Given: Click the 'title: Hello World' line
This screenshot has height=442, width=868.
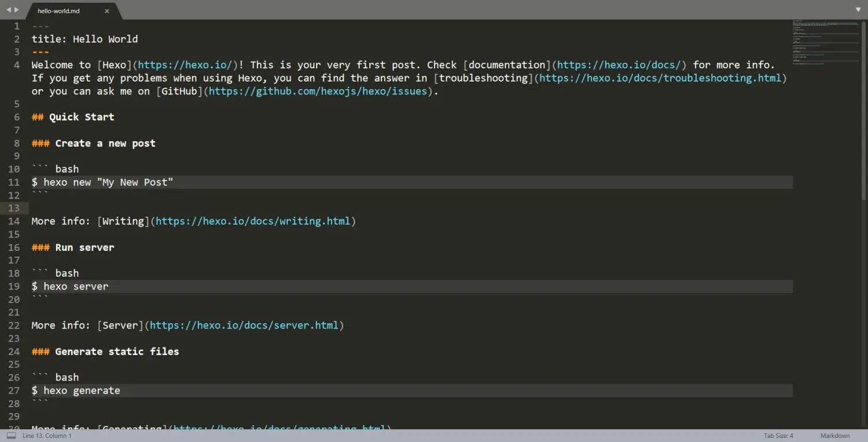Looking at the screenshot, I should 85,39.
